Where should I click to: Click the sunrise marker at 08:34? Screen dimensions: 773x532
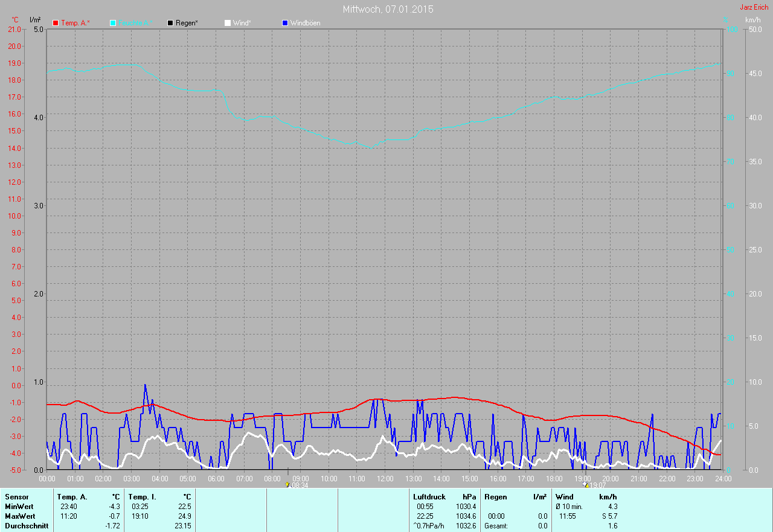[x=287, y=484]
